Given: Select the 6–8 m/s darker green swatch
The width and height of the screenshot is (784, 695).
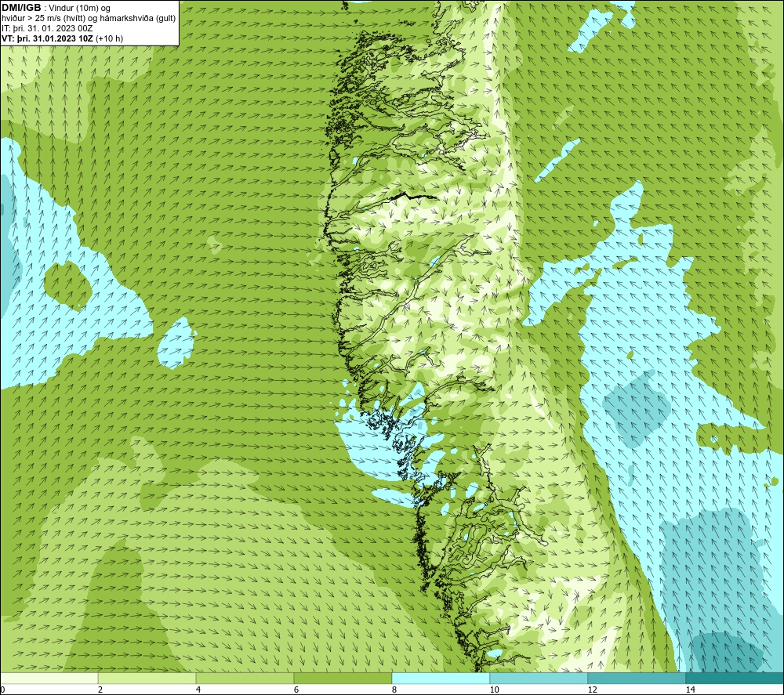Looking at the screenshot, I should [x=343, y=678].
